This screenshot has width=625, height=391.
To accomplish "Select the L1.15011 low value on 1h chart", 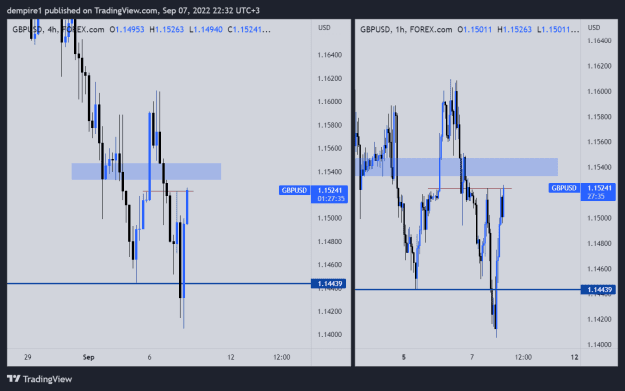I will click(558, 29).
